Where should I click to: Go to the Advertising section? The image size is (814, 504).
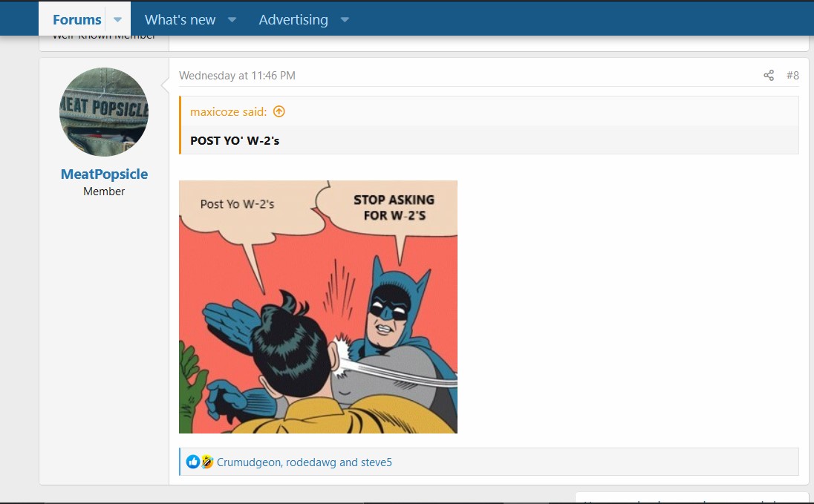[x=293, y=20]
